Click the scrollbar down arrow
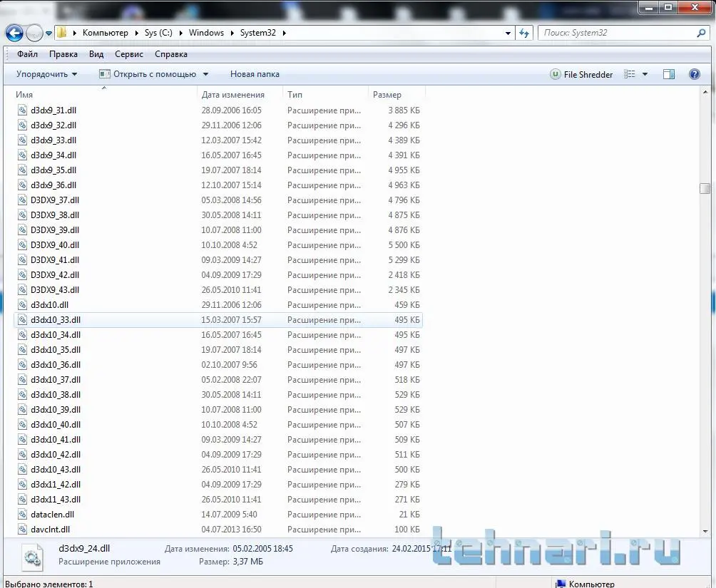This screenshot has width=716, height=588. click(x=705, y=532)
